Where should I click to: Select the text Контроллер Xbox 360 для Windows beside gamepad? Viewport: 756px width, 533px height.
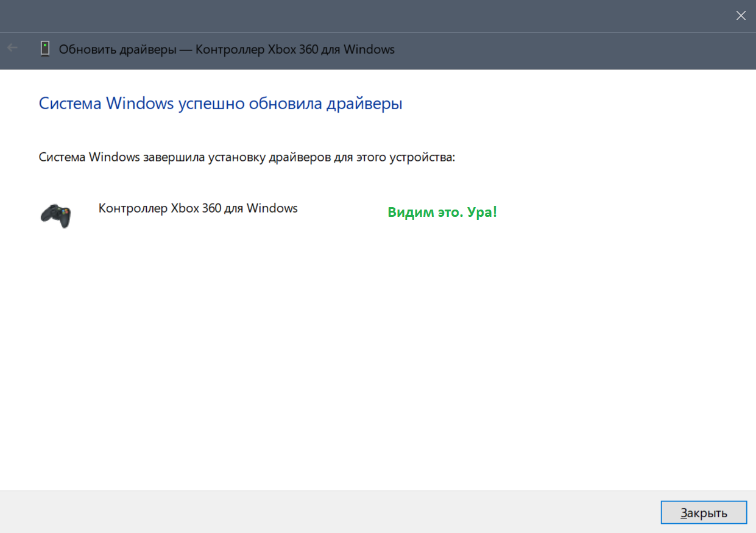pos(198,208)
